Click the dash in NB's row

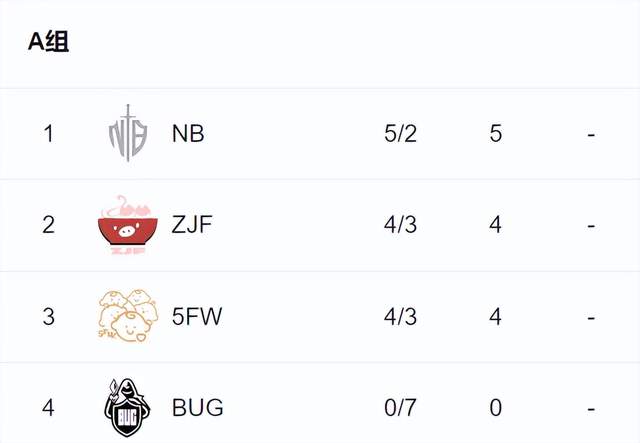[x=591, y=134]
